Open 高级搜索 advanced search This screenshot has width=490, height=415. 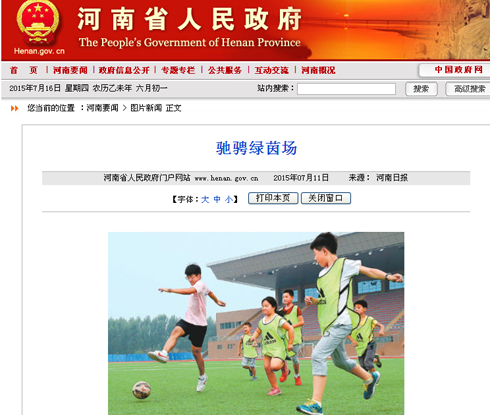(x=468, y=89)
